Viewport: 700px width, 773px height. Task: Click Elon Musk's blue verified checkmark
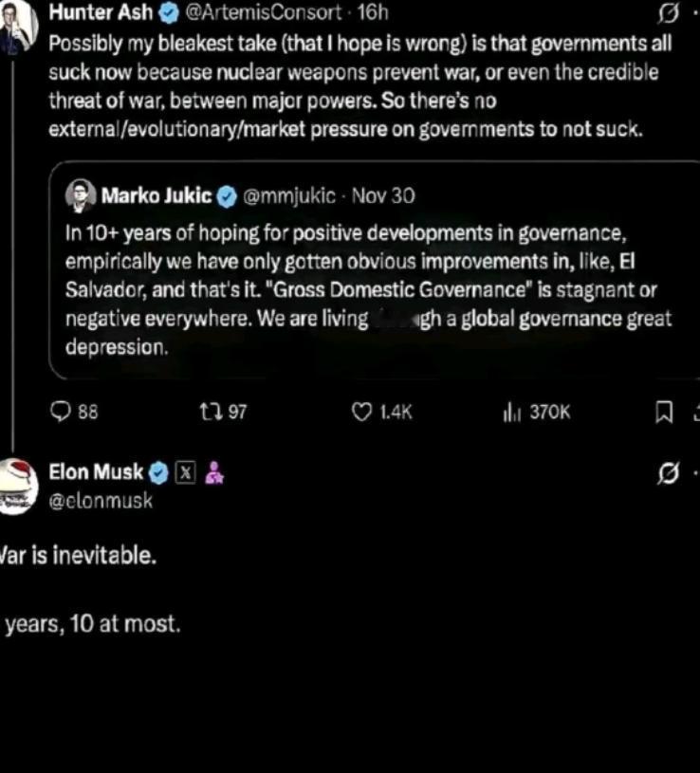159,472
